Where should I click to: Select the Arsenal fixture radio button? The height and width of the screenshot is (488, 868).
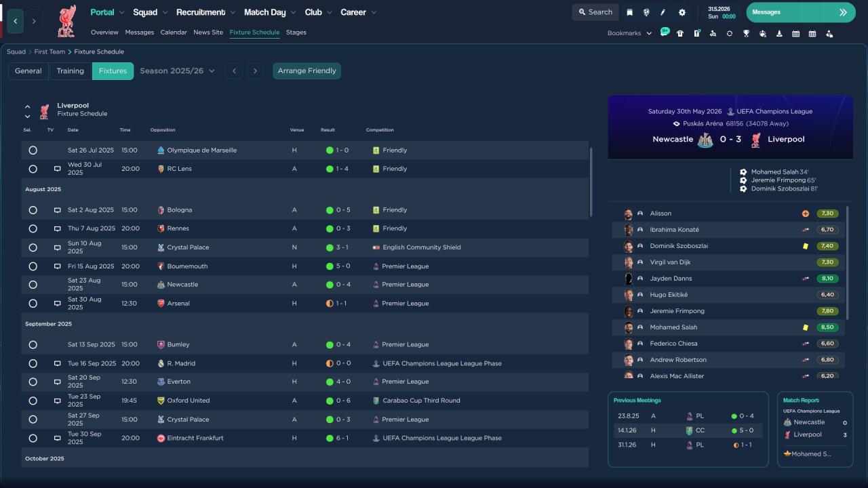point(33,304)
